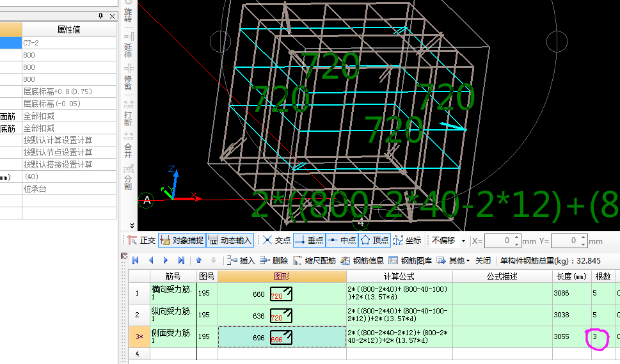This screenshot has width=620, height=364.
Task: Open 钢筋图库 rebar library
Action: pyautogui.click(x=410, y=260)
